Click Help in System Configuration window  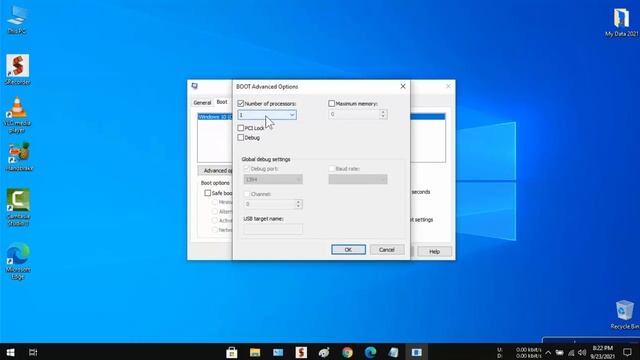pyautogui.click(x=434, y=251)
